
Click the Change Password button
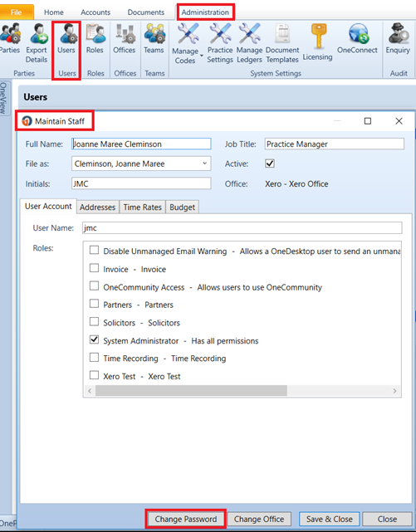pos(186,519)
